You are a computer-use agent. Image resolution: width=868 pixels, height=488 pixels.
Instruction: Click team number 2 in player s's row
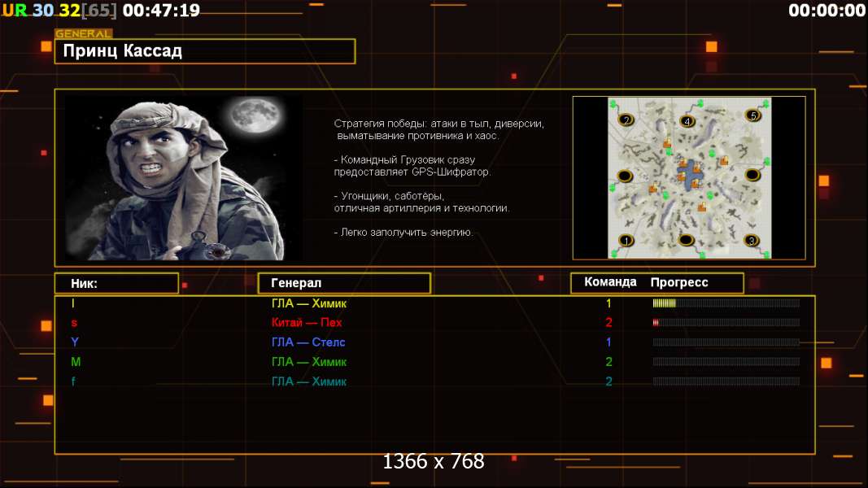tap(608, 323)
